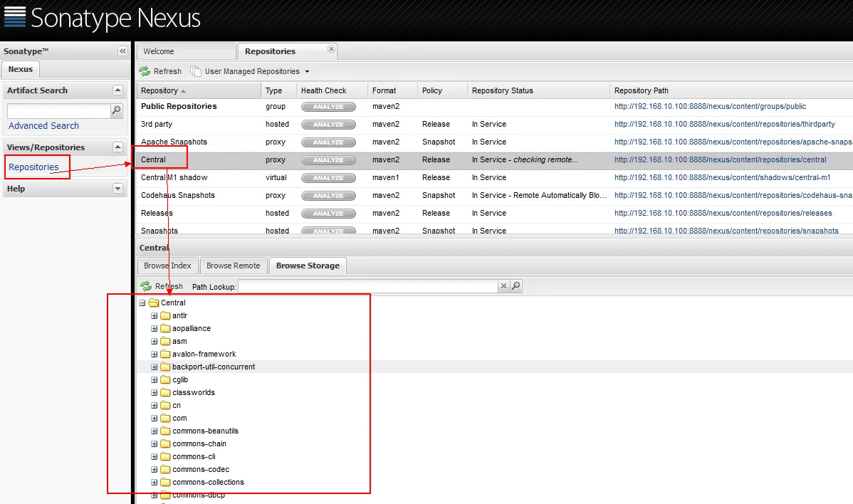
Task: Open the public group repository URL
Action: click(x=710, y=107)
